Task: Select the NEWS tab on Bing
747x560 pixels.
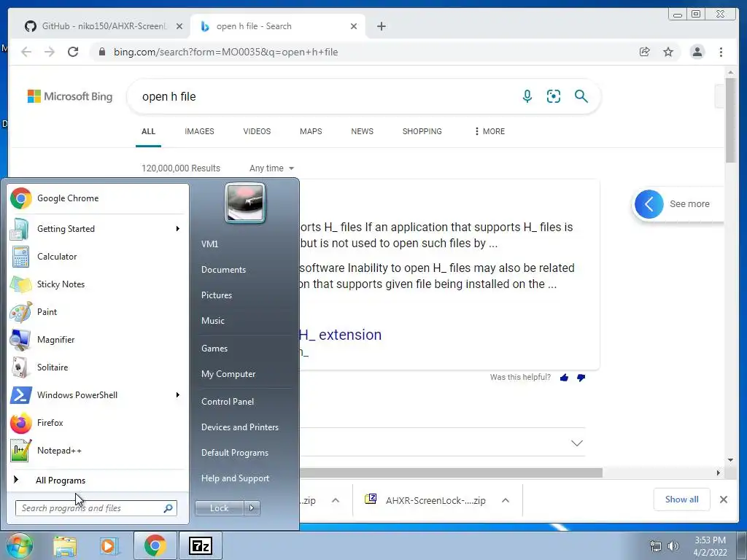Action: (362, 131)
